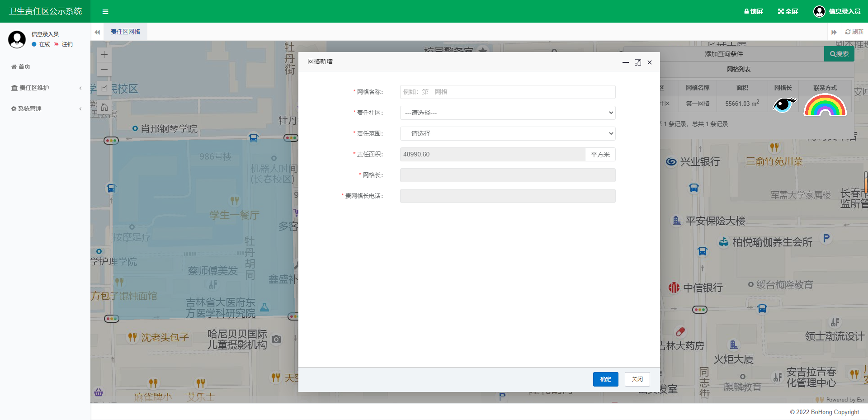Zoom in the map with plus button

(x=104, y=55)
